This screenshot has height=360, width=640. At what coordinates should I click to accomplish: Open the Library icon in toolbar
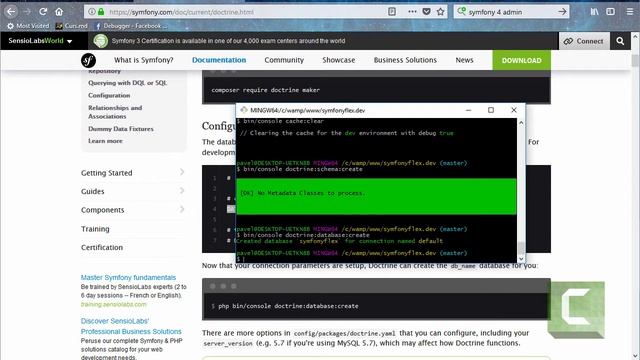tap(594, 12)
